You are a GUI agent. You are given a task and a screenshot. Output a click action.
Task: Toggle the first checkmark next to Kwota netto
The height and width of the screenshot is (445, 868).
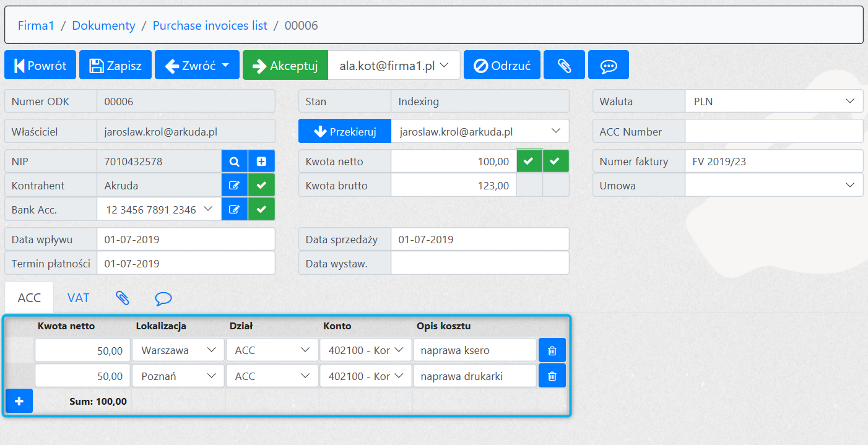point(529,162)
